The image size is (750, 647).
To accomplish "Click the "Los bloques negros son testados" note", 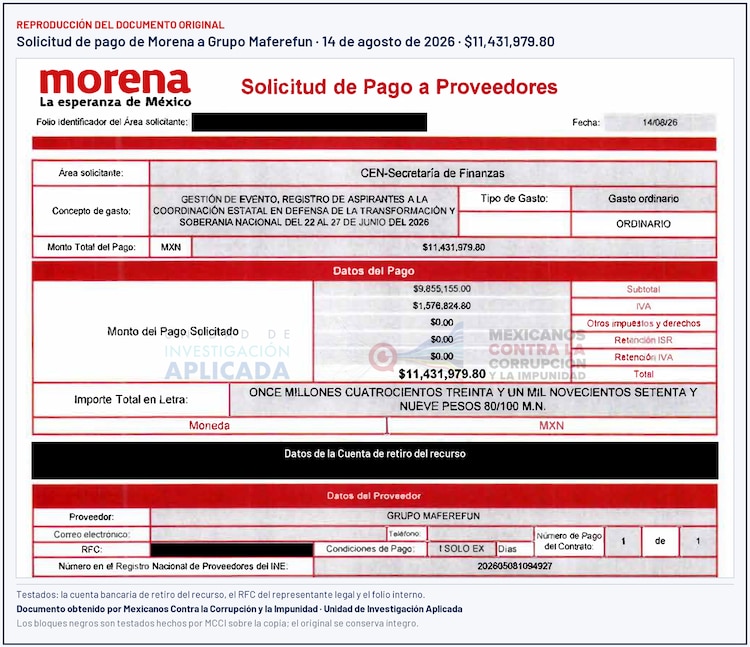I will point(218,624).
